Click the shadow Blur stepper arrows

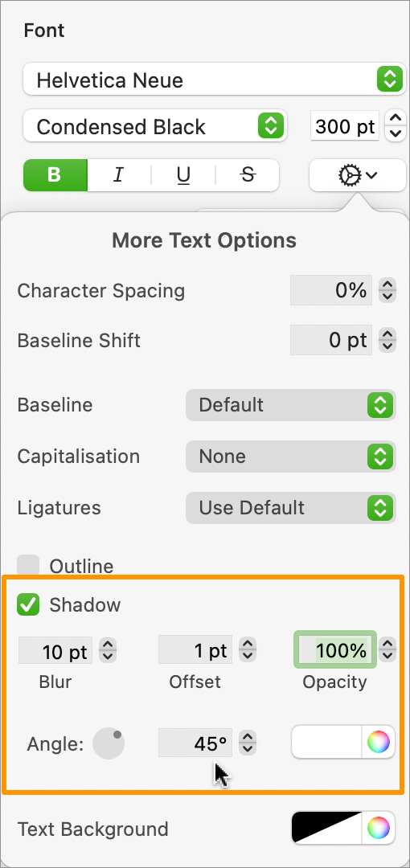click(x=108, y=650)
